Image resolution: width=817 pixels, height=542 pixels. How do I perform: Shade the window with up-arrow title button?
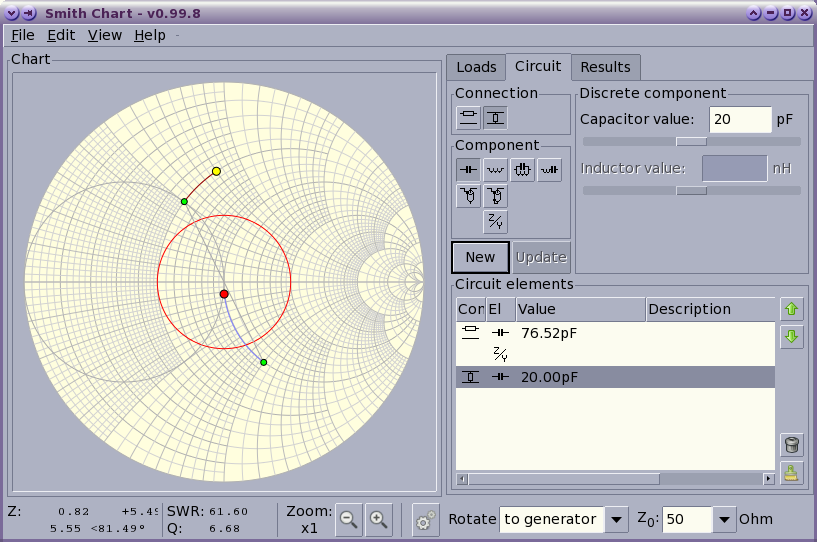[x=753, y=13]
